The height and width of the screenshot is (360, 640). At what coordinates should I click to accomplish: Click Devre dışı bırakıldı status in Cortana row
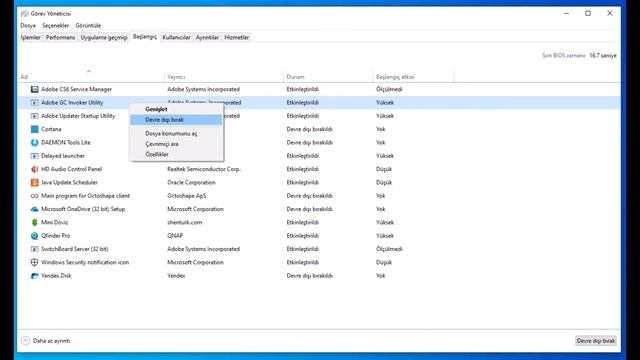[x=309, y=129]
